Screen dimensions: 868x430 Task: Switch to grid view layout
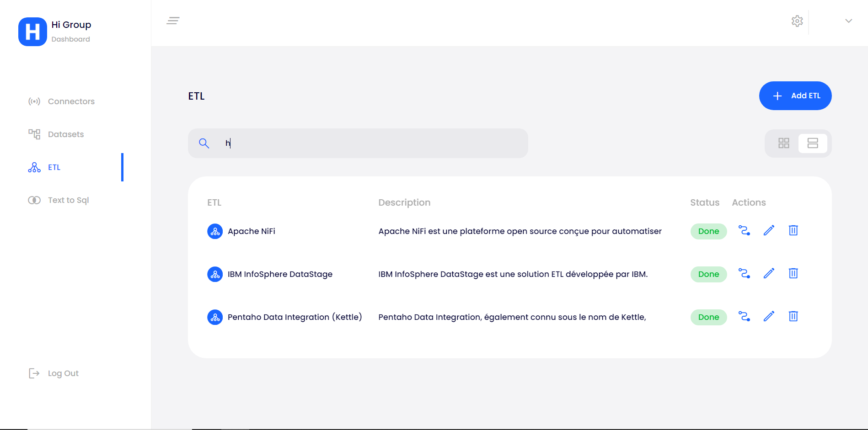[783, 143]
